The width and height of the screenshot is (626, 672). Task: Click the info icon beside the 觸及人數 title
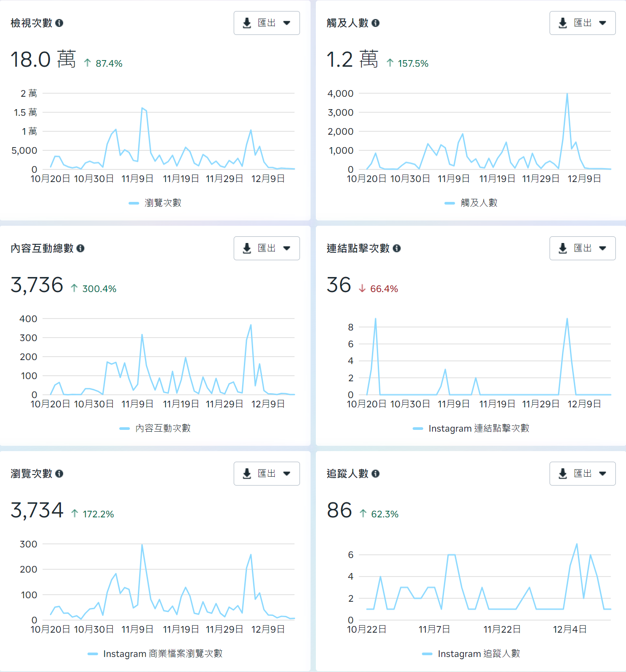376,23
